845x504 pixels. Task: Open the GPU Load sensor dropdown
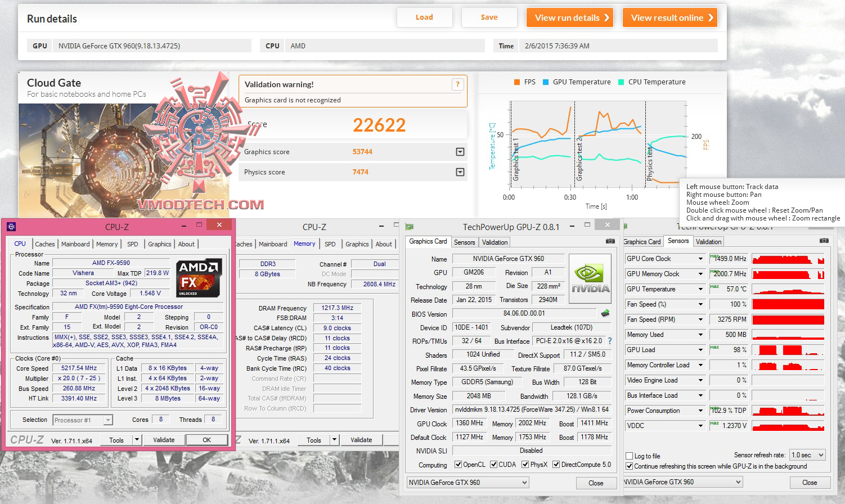coord(700,350)
